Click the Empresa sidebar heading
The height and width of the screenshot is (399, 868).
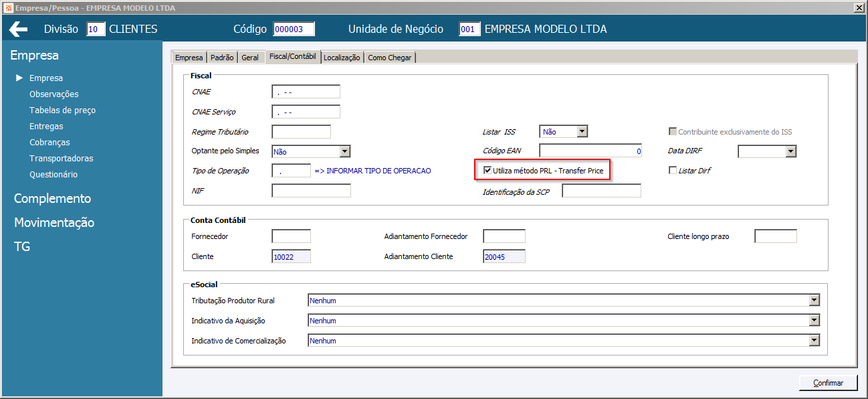coord(35,55)
